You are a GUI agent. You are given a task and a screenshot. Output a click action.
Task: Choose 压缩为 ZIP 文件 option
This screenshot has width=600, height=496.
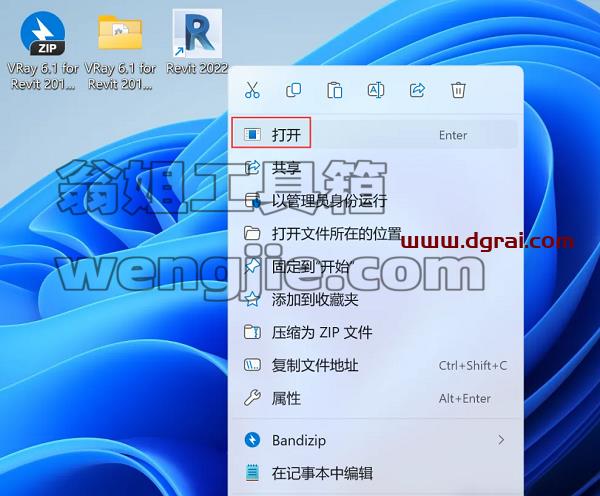(375, 332)
